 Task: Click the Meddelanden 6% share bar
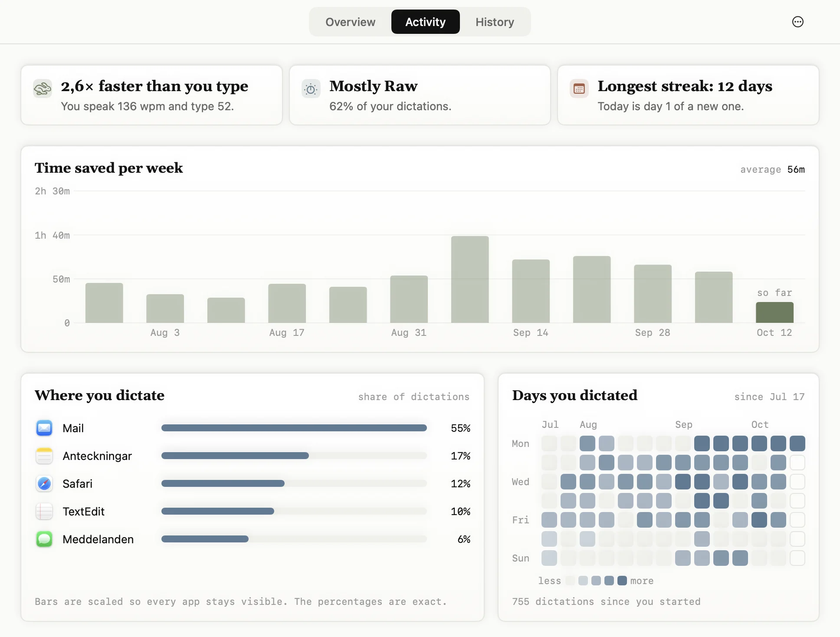click(x=294, y=539)
